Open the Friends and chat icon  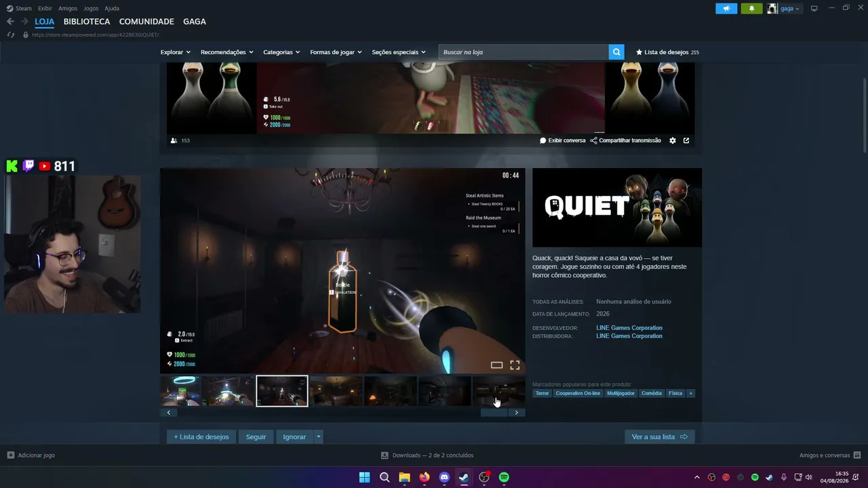tap(857, 455)
